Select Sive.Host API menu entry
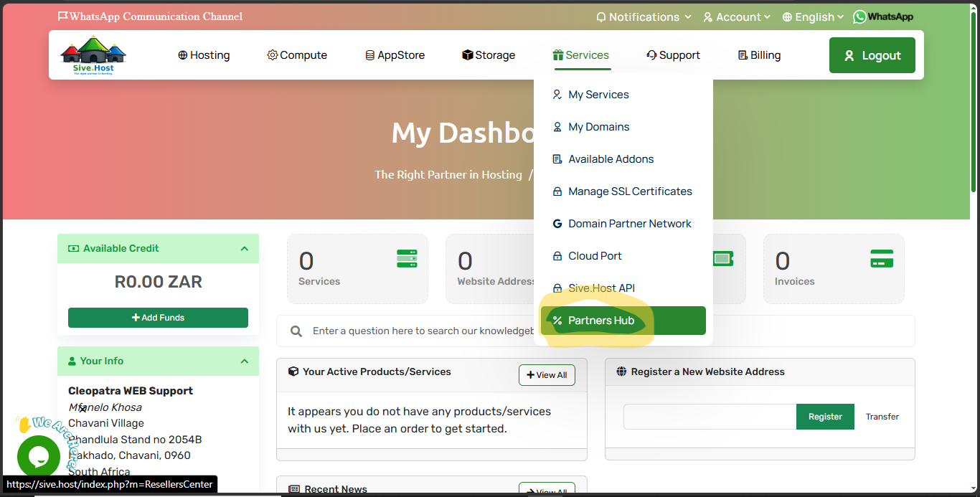The image size is (980, 497). click(623, 288)
